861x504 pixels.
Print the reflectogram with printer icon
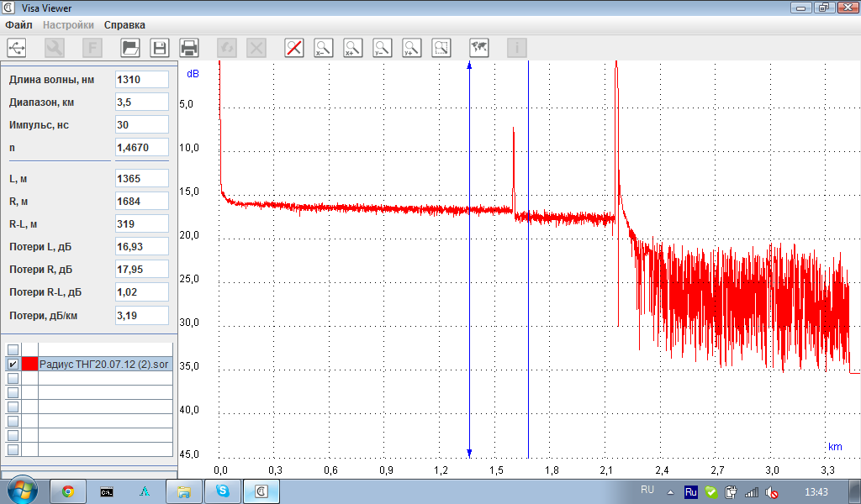pos(189,48)
